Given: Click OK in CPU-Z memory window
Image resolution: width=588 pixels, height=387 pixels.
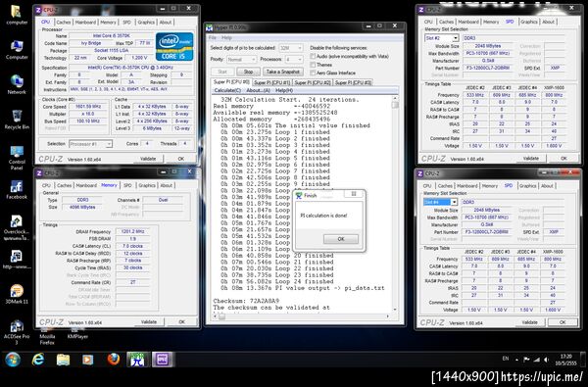Looking at the screenshot, I should pyautogui.click(x=181, y=321).
